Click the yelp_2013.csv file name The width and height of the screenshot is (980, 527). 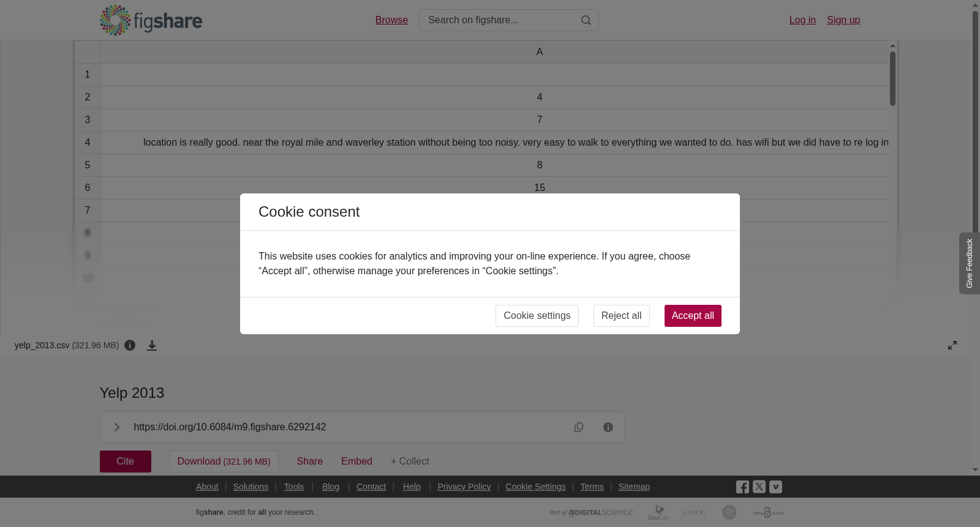pos(42,345)
